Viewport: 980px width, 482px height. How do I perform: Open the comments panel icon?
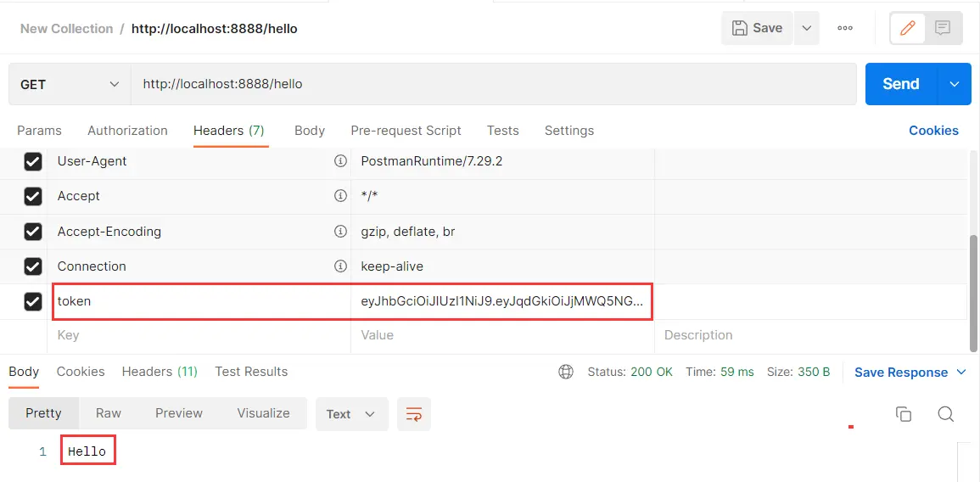[943, 28]
